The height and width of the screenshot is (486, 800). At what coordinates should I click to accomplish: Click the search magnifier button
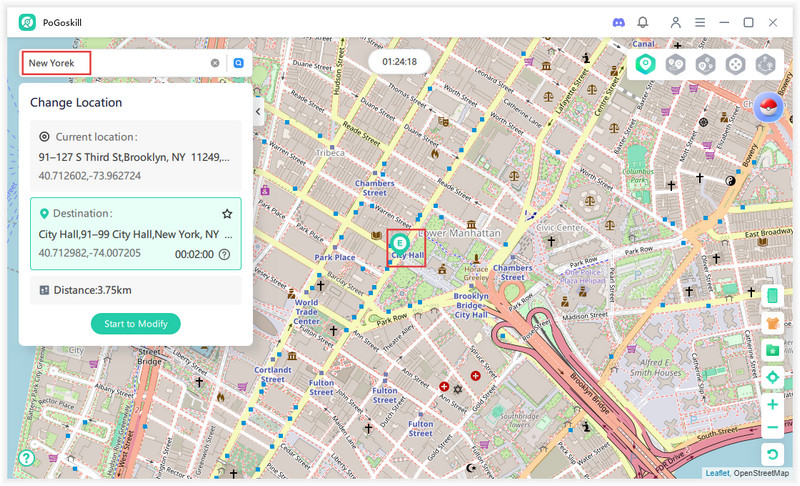click(x=239, y=63)
